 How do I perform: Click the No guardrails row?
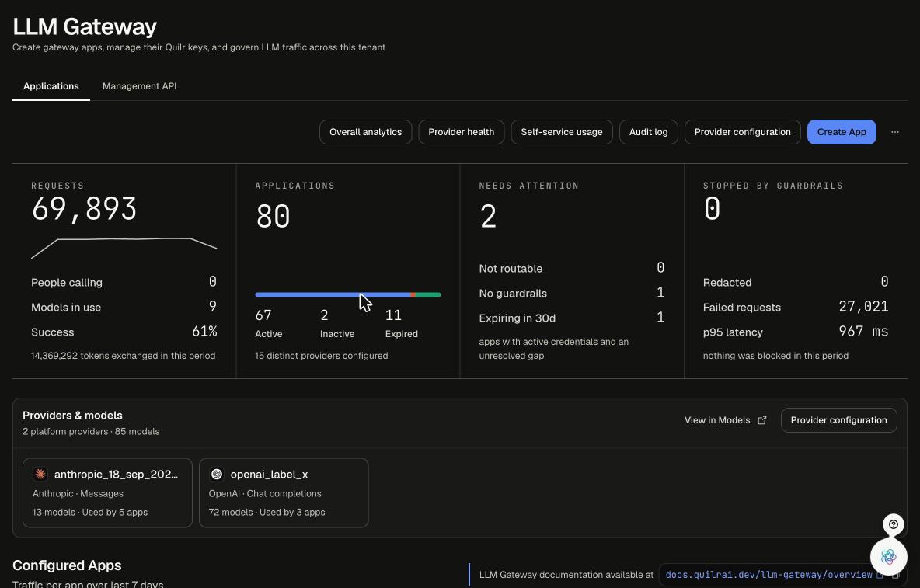tap(571, 293)
